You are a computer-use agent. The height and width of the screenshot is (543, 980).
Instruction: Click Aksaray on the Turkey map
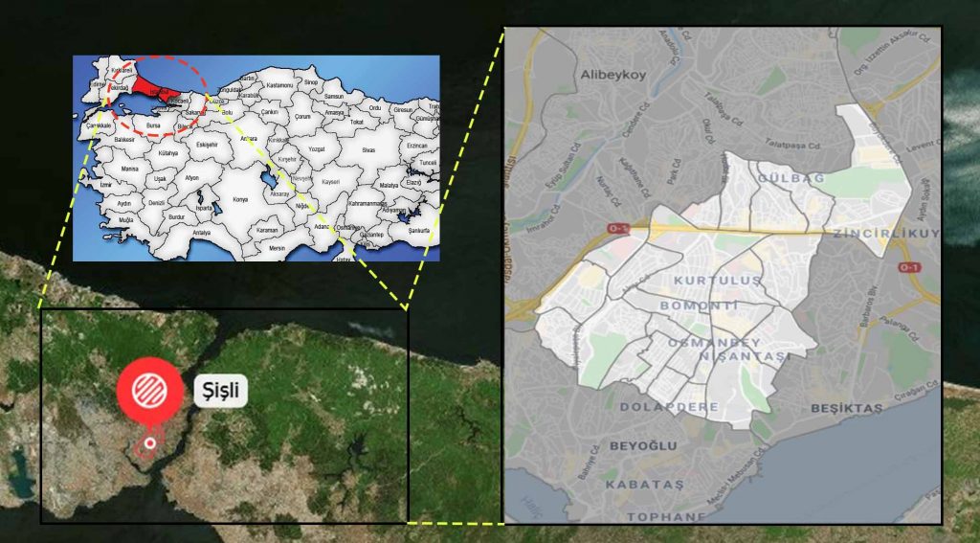(279, 193)
